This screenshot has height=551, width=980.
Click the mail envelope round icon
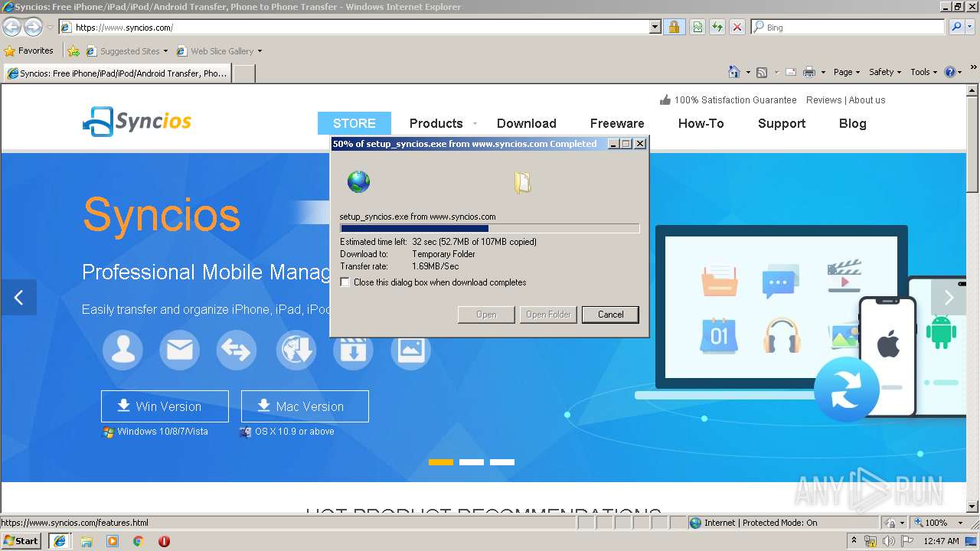(179, 350)
